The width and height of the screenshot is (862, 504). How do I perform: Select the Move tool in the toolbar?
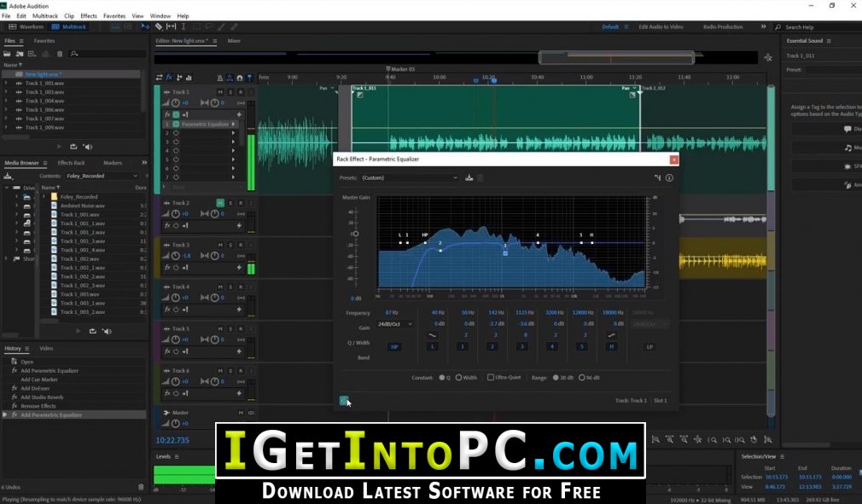145,26
